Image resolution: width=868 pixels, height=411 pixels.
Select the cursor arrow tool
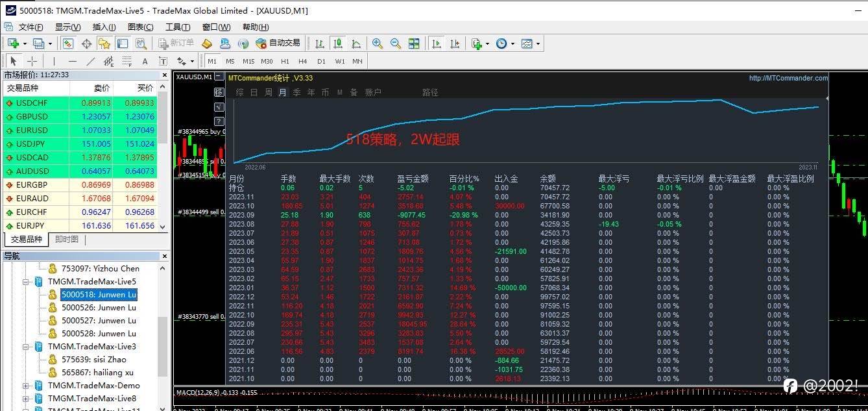[14, 61]
